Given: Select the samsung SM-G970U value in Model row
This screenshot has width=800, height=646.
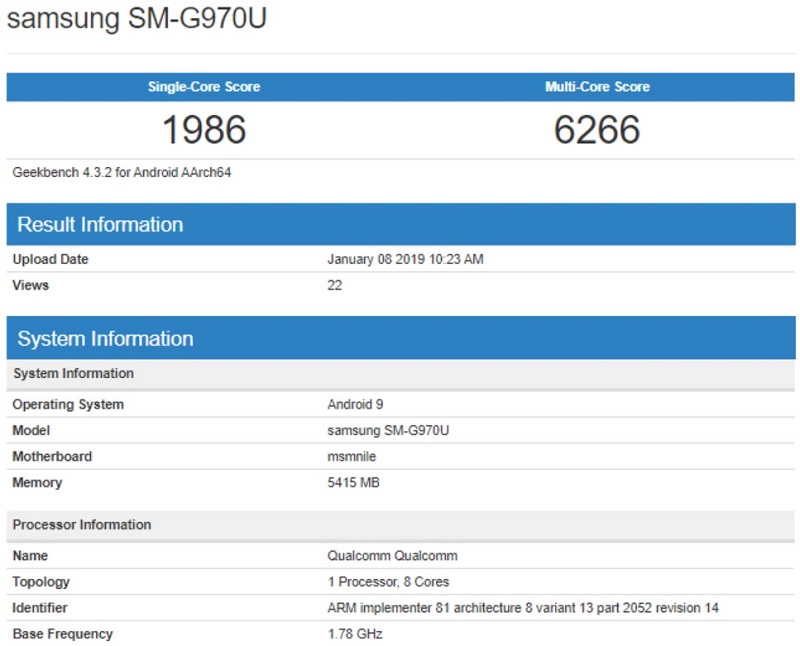Looking at the screenshot, I should tap(388, 431).
